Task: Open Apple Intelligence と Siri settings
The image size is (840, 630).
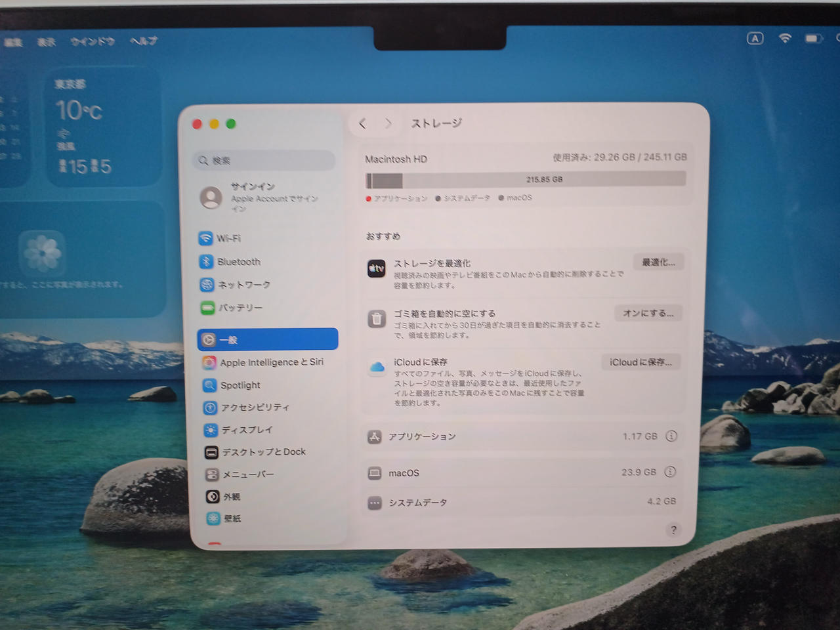Action: [271, 362]
